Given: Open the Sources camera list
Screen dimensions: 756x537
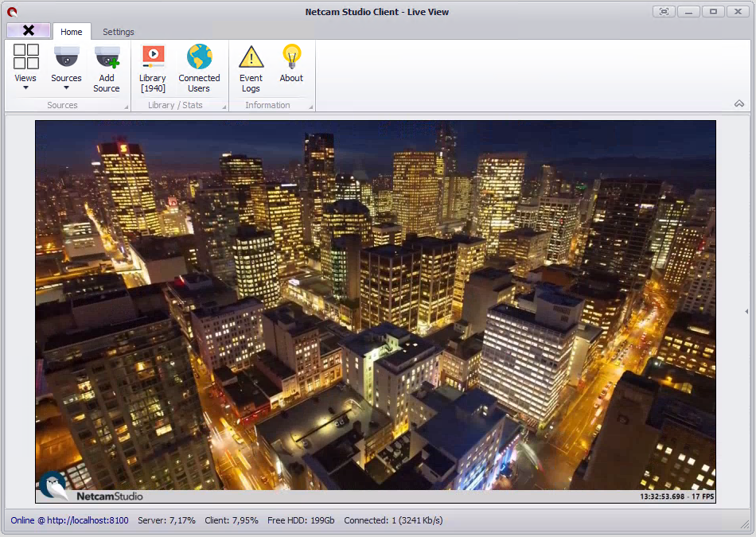Looking at the screenshot, I should 66,67.
